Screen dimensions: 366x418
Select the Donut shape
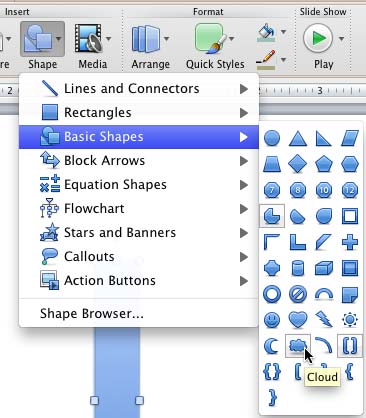tap(272, 294)
